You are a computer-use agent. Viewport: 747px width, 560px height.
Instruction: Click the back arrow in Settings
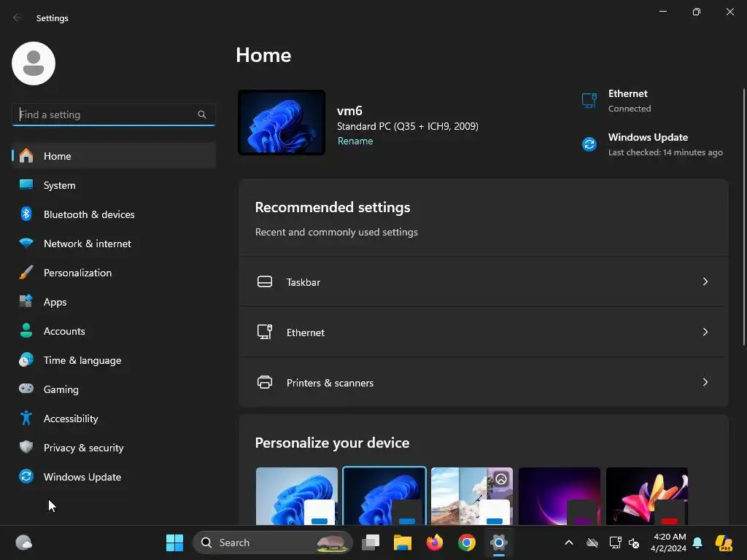pyautogui.click(x=18, y=17)
